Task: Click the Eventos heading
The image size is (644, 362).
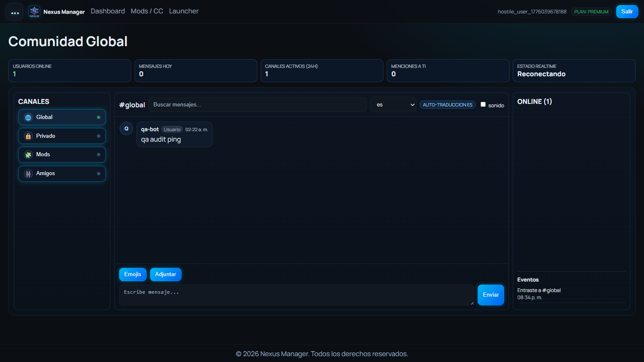Action: [x=528, y=280]
